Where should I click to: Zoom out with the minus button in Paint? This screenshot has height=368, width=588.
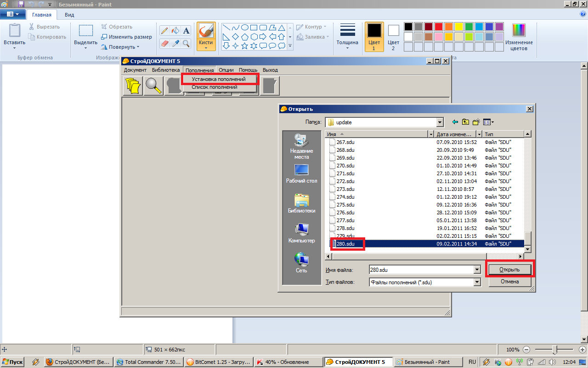[526, 350]
